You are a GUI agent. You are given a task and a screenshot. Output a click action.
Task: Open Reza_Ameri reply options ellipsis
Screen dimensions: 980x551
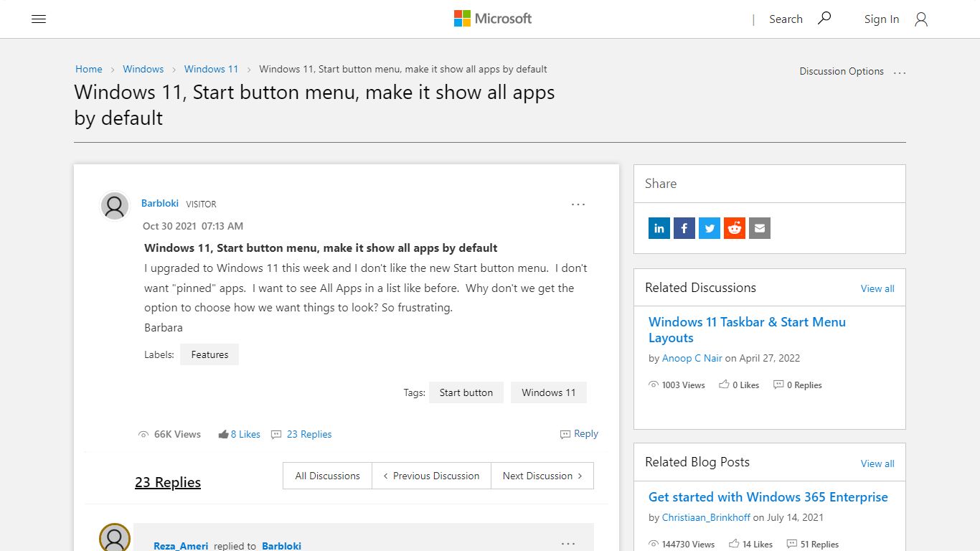tap(568, 544)
